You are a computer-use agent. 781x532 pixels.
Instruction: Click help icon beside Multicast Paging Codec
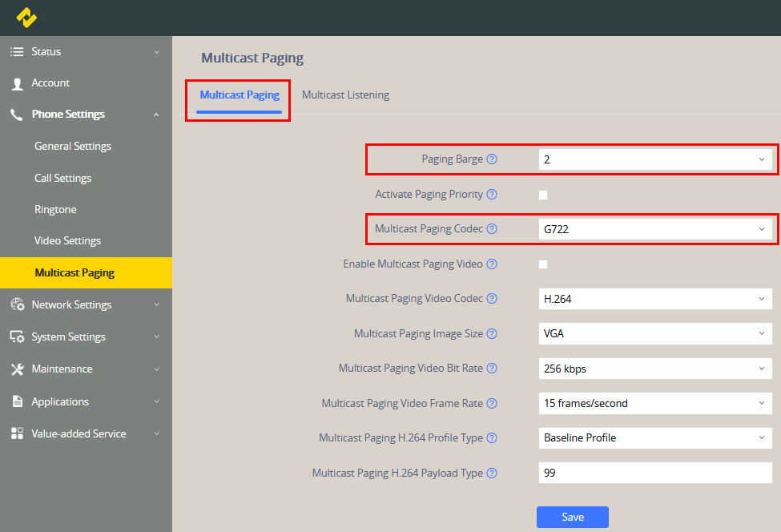[492, 228]
